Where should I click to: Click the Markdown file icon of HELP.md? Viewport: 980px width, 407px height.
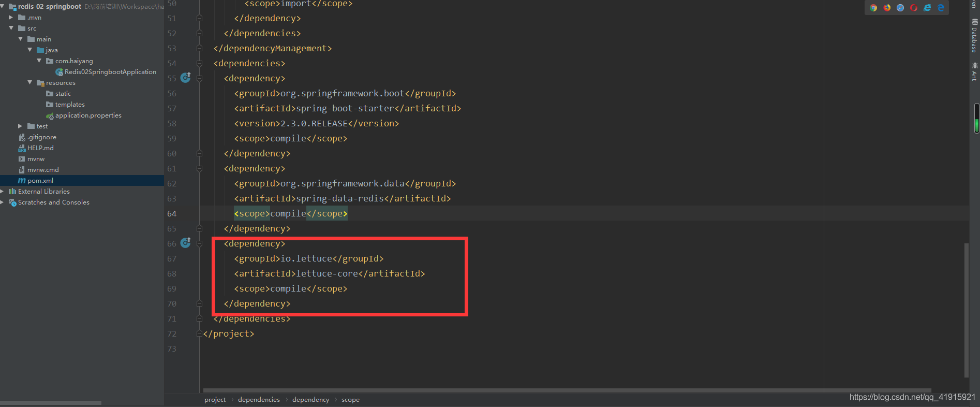[x=22, y=148]
